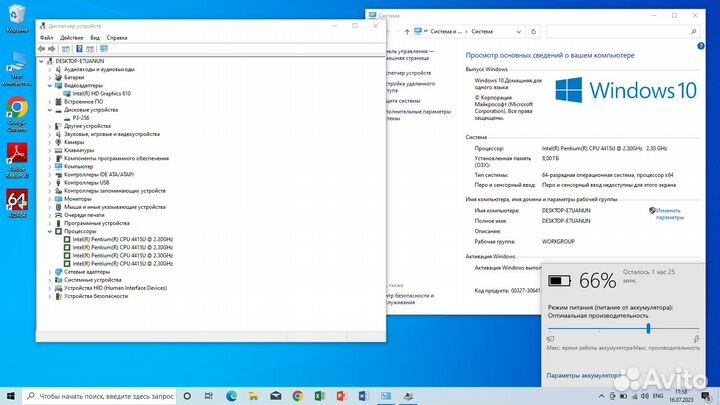
Task: Click the Cortana circle on the taskbar
Action: (x=187, y=396)
